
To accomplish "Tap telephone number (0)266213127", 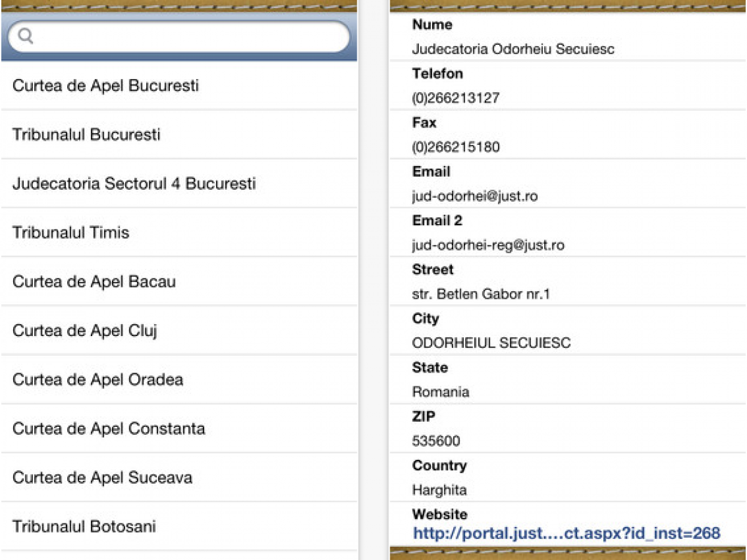I will click(x=456, y=98).
